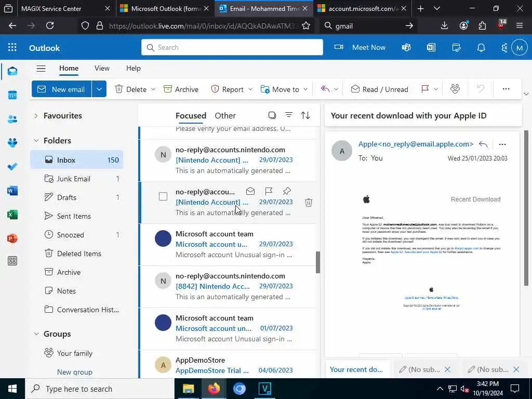The width and height of the screenshot is (532, 399).
Task: Open More apps grid icon
Action: [12, 261]
